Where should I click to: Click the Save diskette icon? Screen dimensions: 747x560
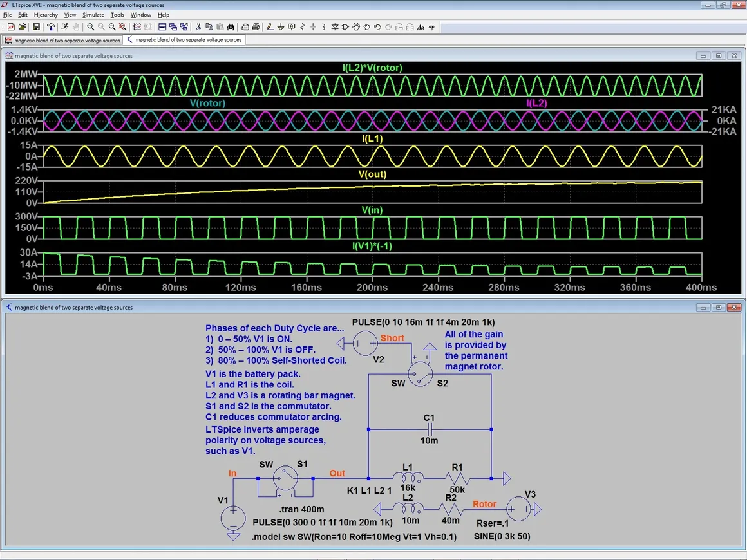coord(36,27)
